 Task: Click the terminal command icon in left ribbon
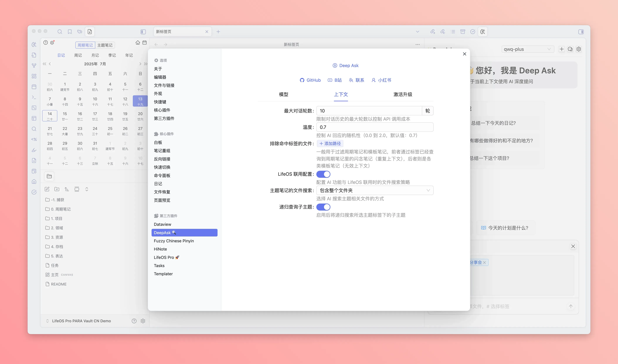(34, 97)
